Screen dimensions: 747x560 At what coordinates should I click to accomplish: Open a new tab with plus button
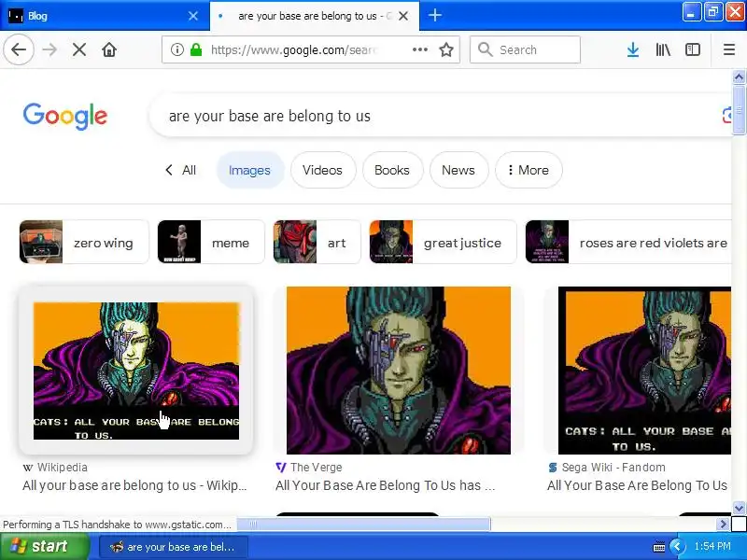tap(434, 15)
